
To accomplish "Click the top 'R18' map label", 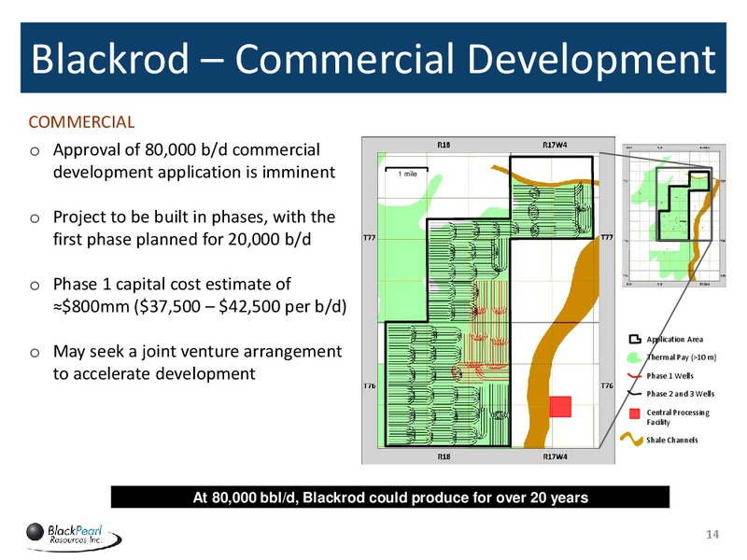I will pyautogui.click(x=444, y=145).
